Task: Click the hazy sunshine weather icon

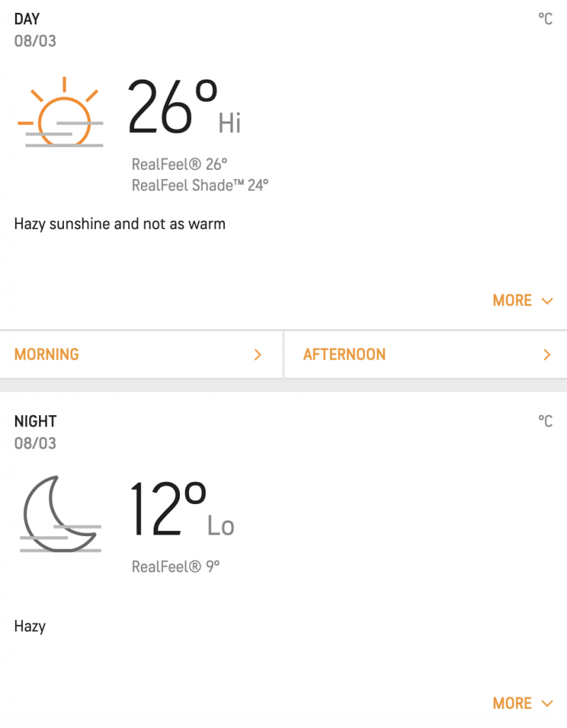Action: [60, 112]
